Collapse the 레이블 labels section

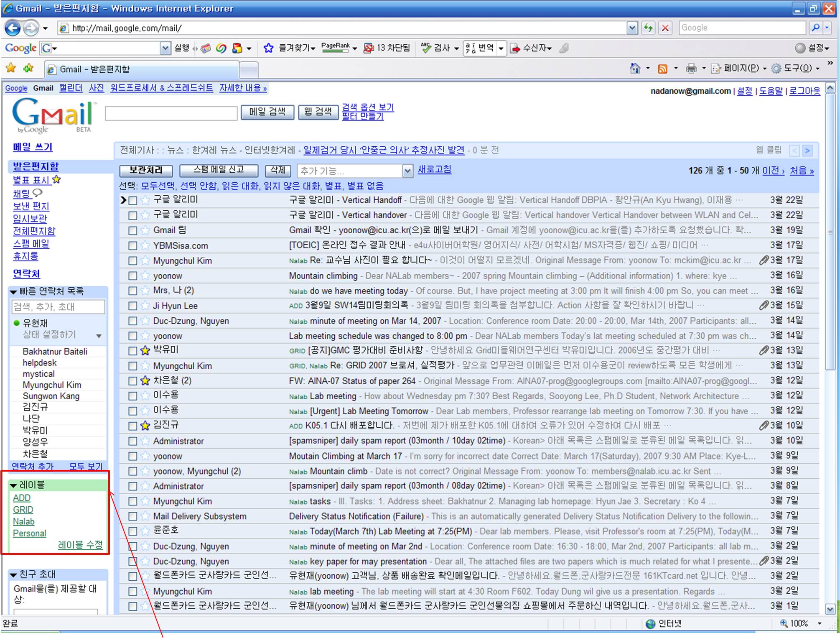[x=13, y=485]
